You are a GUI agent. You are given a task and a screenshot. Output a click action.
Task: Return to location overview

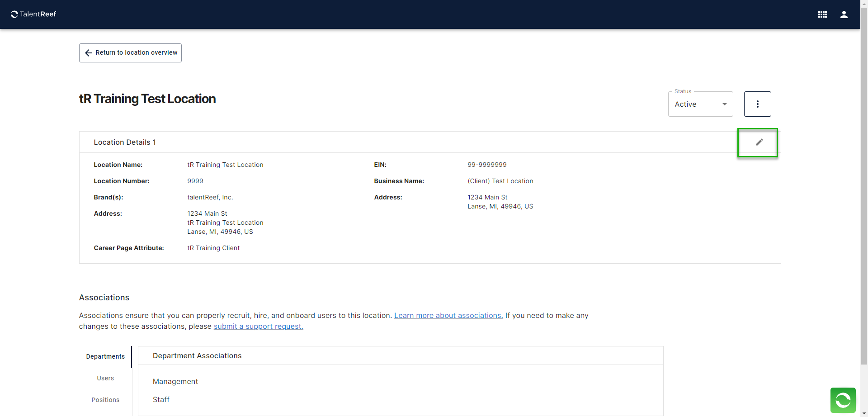[x=136, y=53]
